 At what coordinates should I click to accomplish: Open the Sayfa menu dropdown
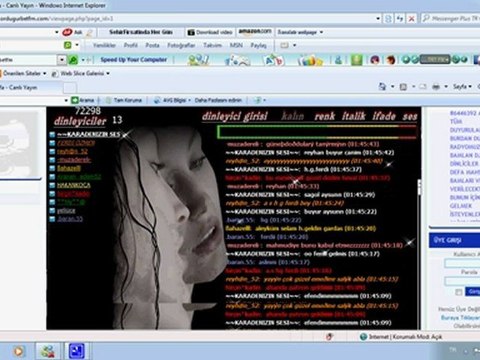tap(462, 87)
